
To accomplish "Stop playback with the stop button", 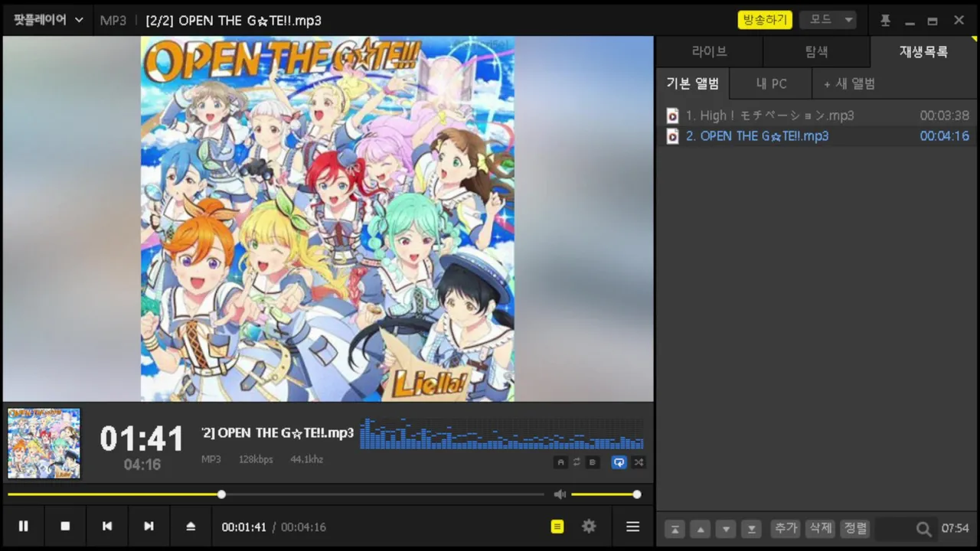I will click(x=65, y=527).
